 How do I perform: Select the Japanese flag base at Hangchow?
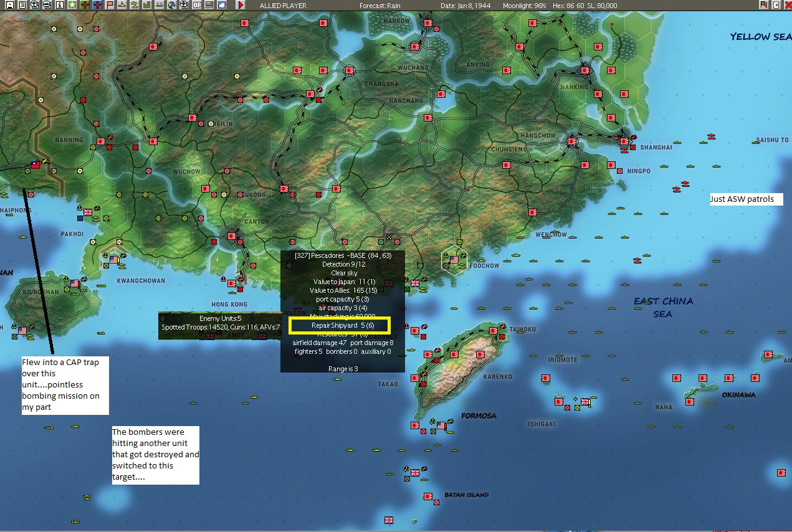[571, 142]
